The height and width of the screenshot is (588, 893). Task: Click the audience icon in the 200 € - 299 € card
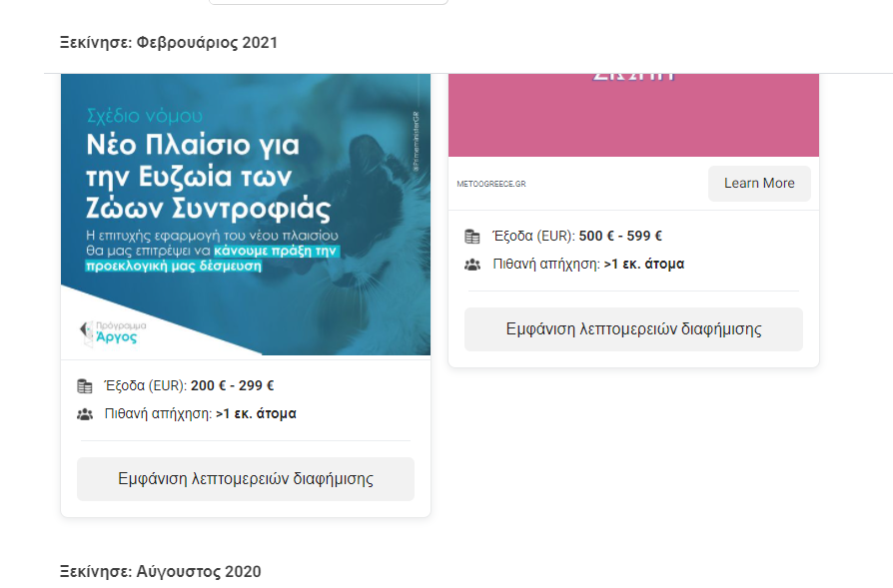pos(84,414)
